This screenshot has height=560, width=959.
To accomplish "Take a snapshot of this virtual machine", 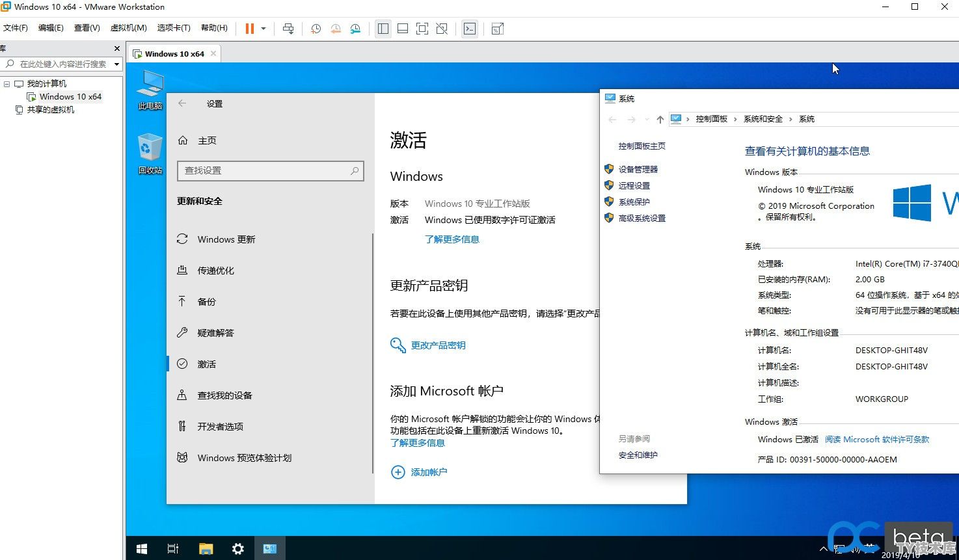I will (x=316, y=29).
